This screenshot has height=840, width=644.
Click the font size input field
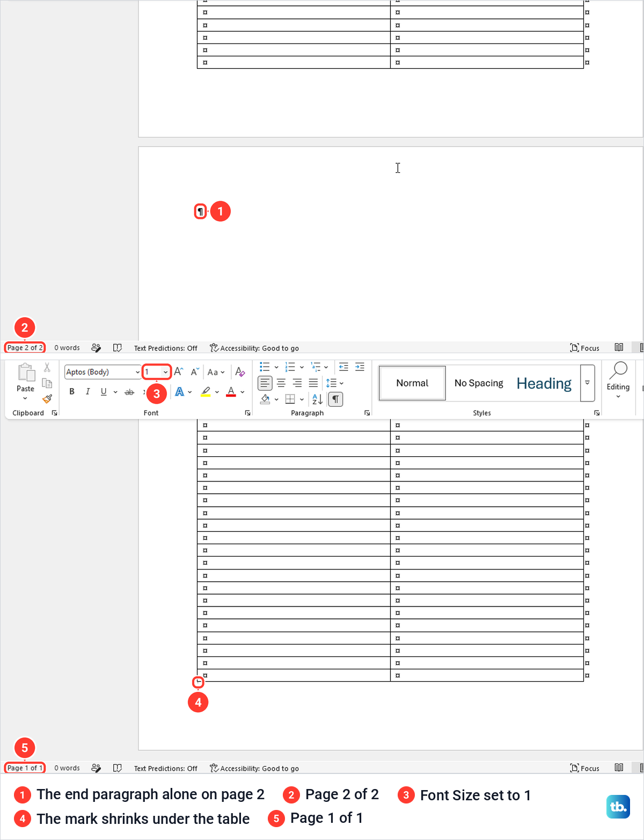click(x=152, y=372)
